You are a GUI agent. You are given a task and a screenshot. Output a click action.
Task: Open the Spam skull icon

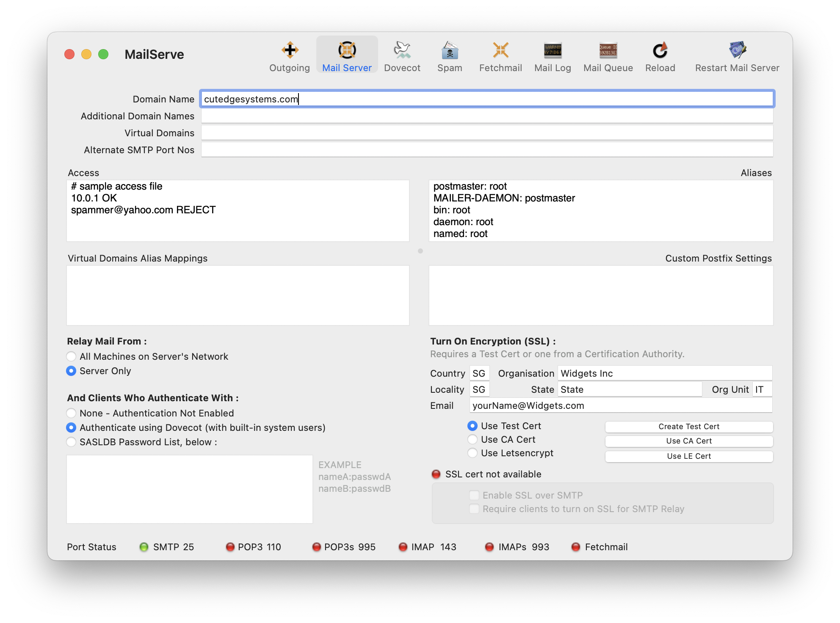point(450,51)
